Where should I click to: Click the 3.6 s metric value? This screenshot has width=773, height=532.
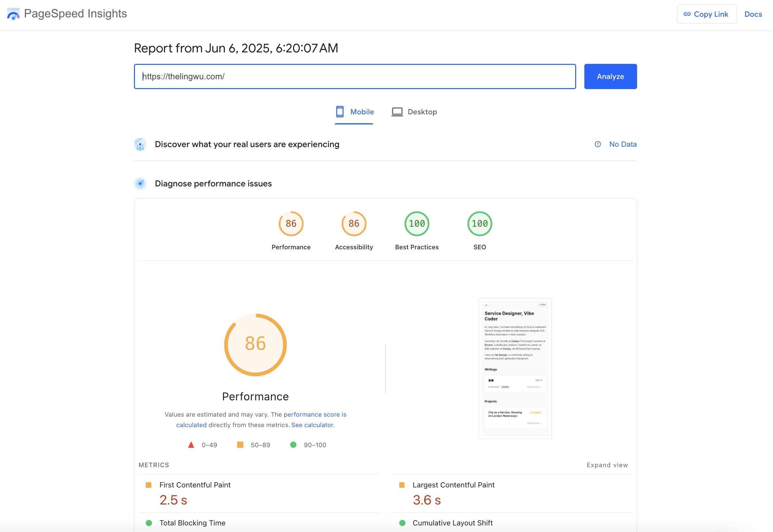427,500
